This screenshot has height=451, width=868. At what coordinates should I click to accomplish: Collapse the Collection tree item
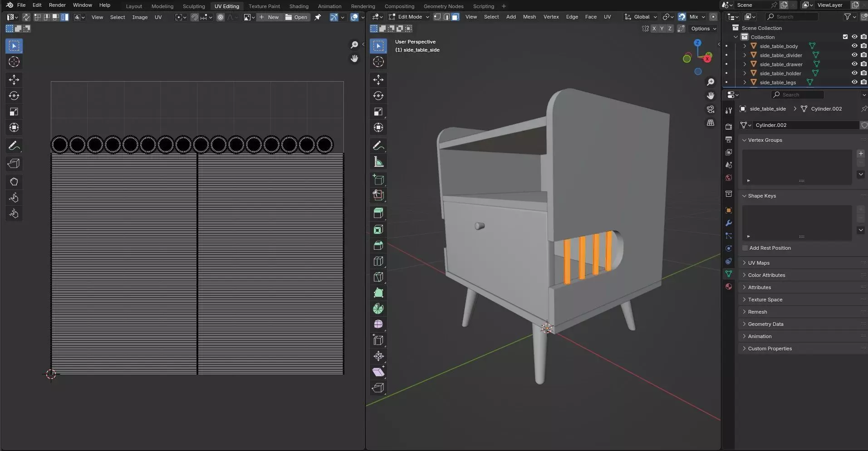click(x=736, y=37)
